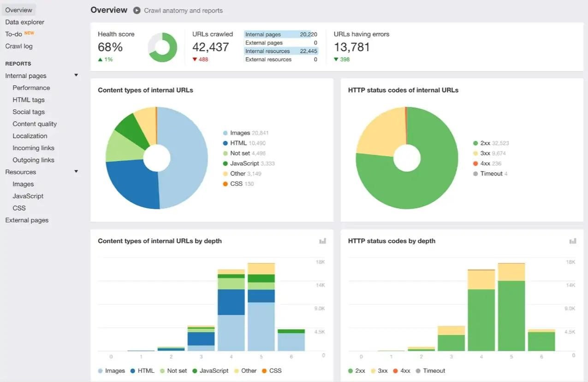Open Data explorer in sidebar

pos(25,22)
